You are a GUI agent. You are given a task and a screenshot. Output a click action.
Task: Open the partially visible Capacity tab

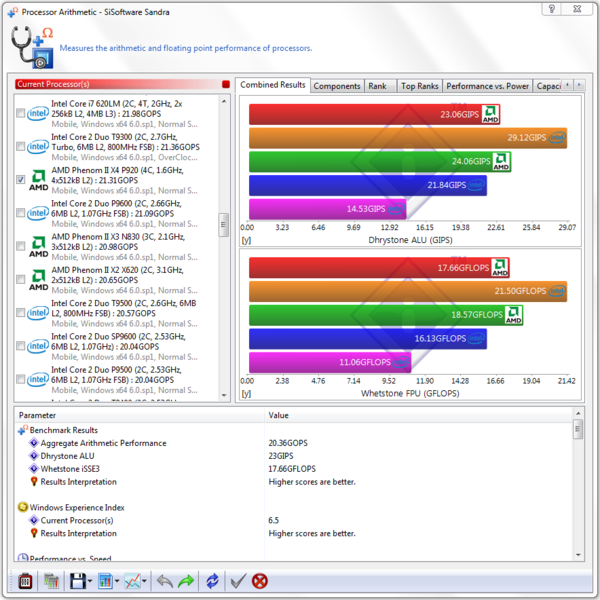point(548,86)
